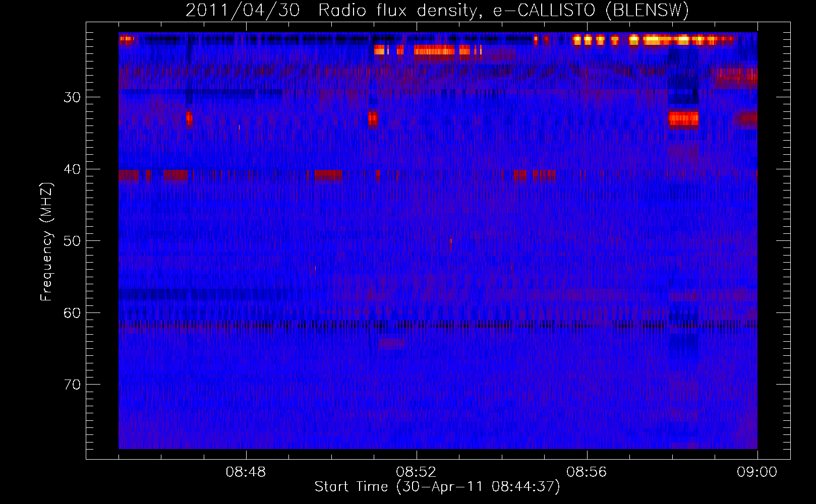Click the 70 frequency tick label
The image size is (816, 504).
pos(72,385)
